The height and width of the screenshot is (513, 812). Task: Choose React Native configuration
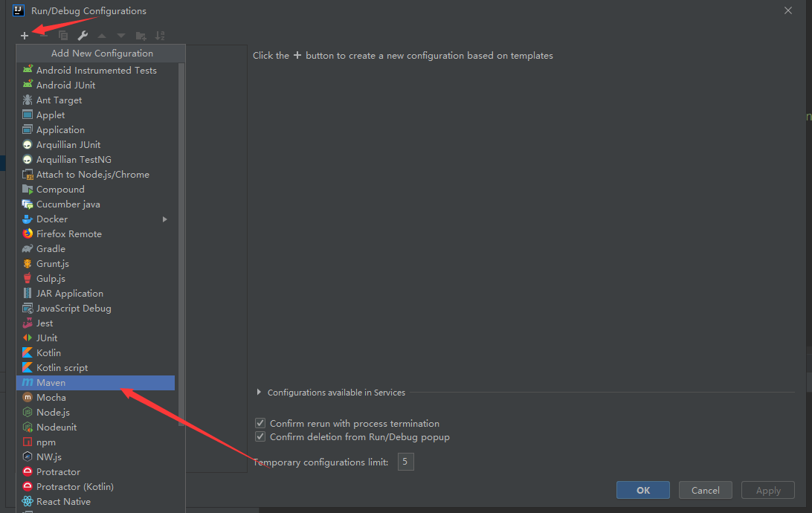[x=96, y=502]
